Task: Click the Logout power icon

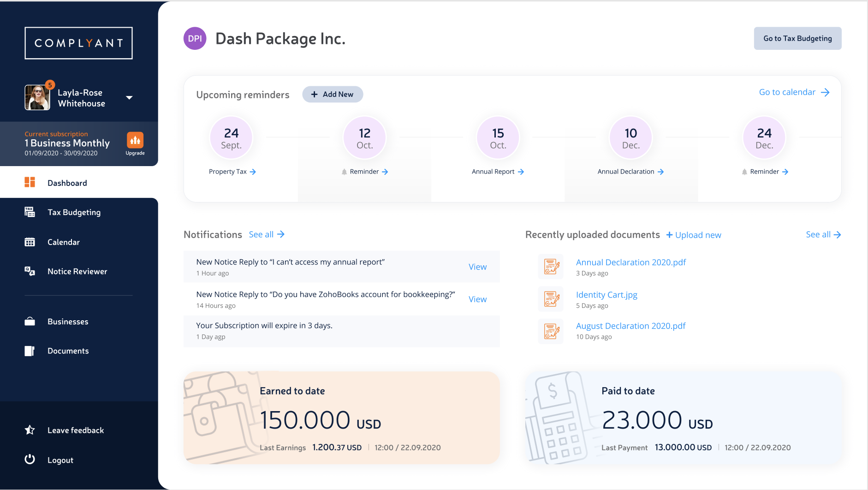Action: (30, 460)
